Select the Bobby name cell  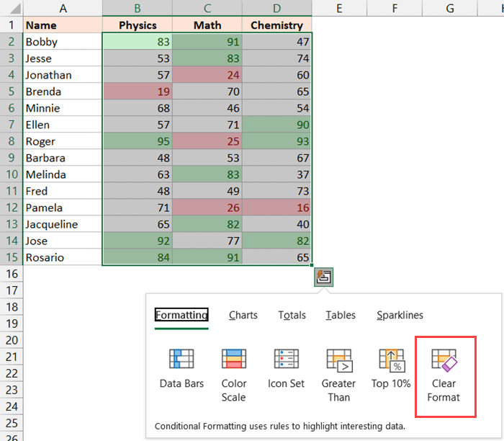click(63, 42)
